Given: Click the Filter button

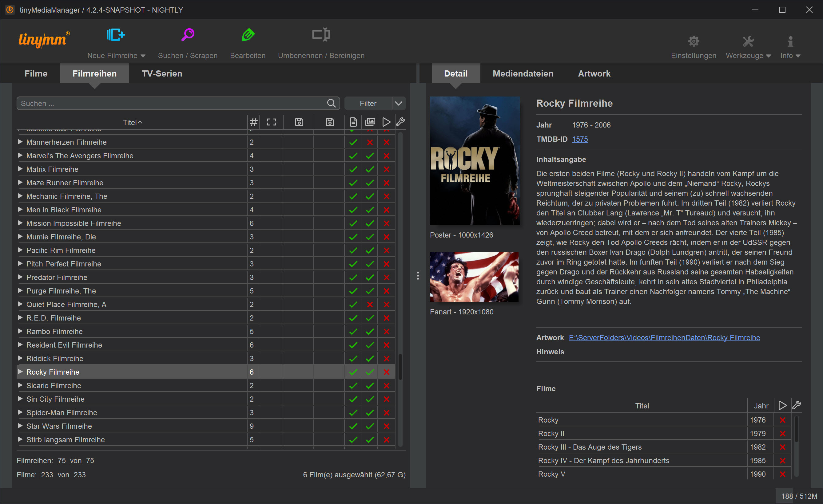Looking at the screenshot, I should [368, 104].
